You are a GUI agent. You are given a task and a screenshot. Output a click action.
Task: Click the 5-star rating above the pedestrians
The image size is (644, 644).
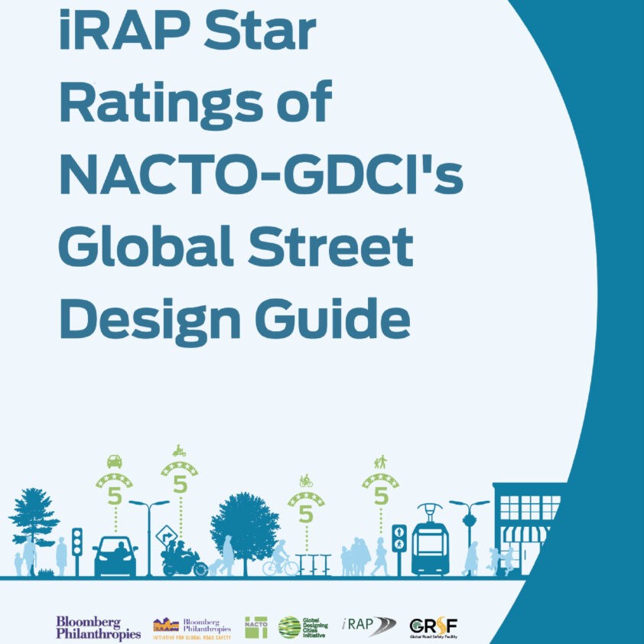[x=380, y=490]
